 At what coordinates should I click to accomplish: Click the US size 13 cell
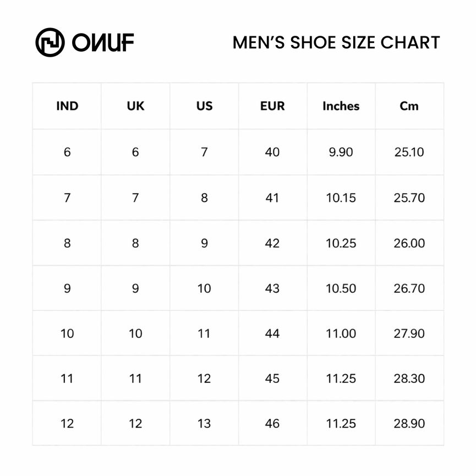[204, 424]
